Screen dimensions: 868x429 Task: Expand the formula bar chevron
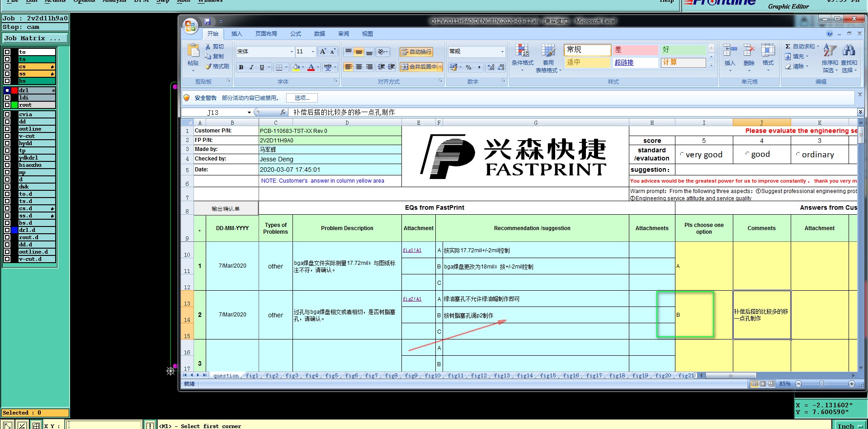[860, 112]
